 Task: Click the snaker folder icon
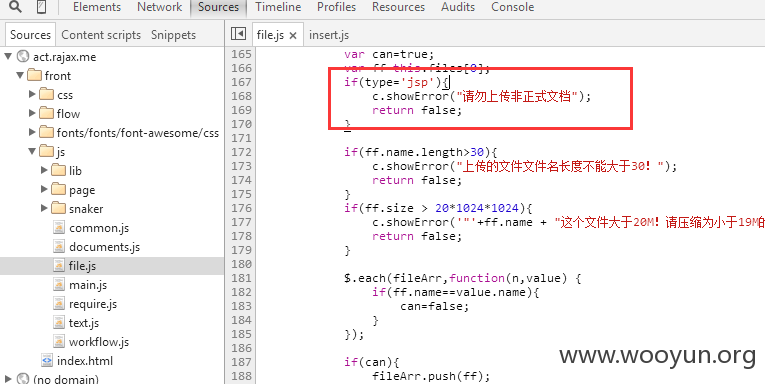click(x=59, y=208)
